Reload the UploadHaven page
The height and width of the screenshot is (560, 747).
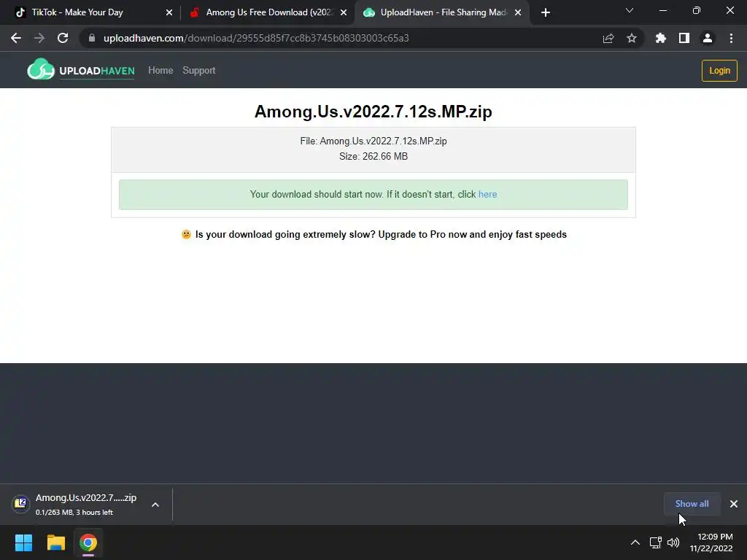pos(63,38)
